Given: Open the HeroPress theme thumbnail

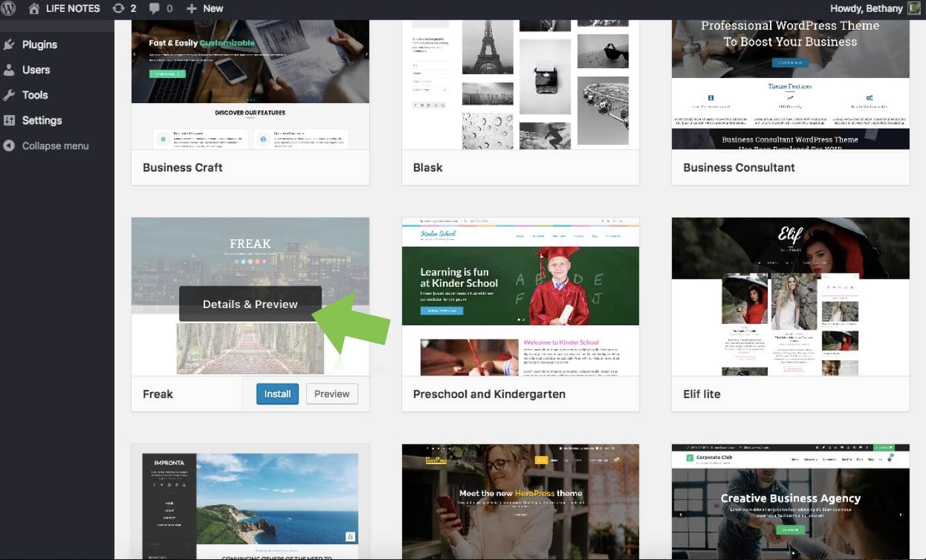Looking at the screenshot, I should pos(521,502).
